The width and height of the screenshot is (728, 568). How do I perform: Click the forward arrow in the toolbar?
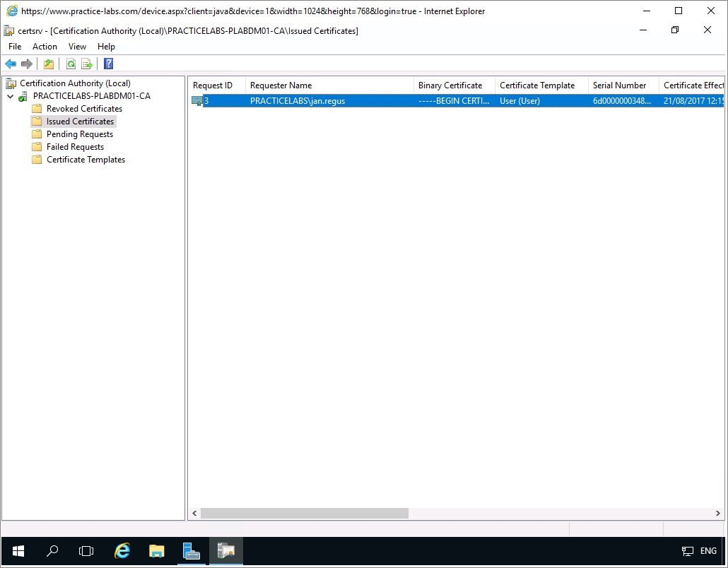(27, 64)
